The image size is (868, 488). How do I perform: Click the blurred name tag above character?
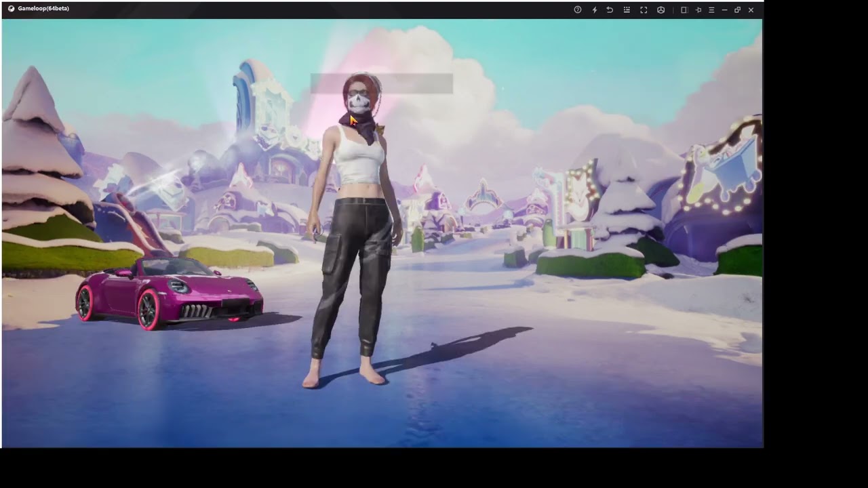coord(382,83)
